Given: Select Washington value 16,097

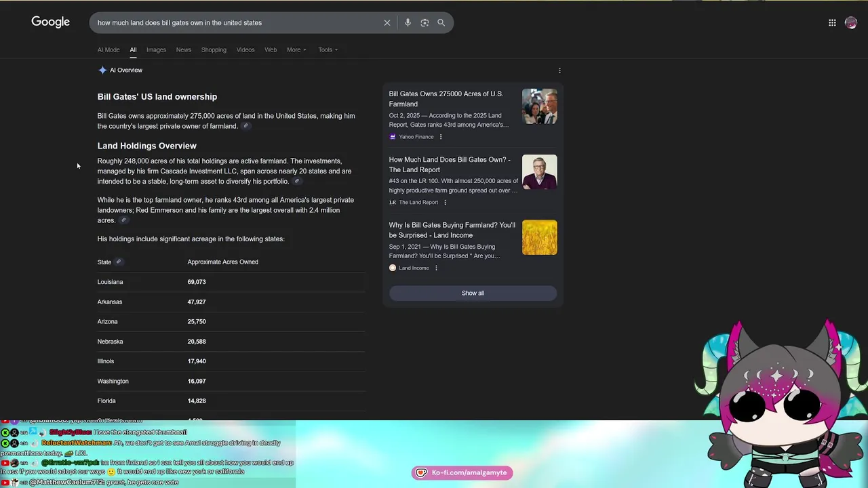Looking at the screenshot, I should point(197,381).
